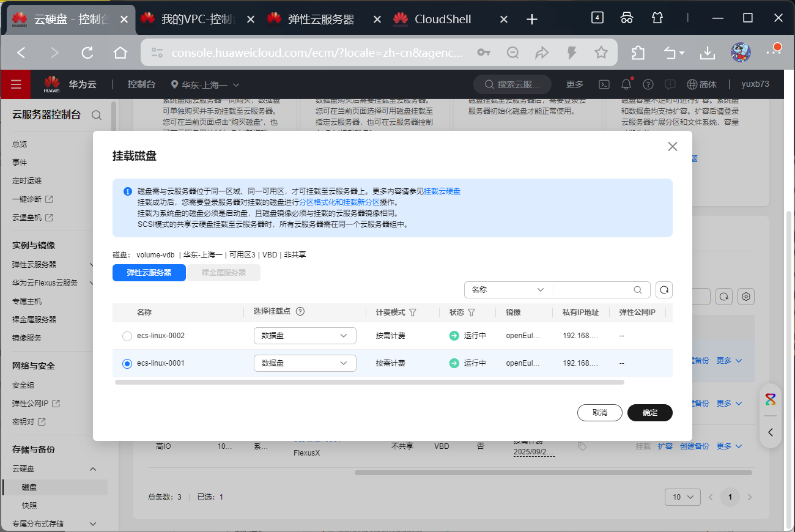The width and height of the screenshot is (795, 532).
Task: Refresh the server list in dialog
Action: 664,290
